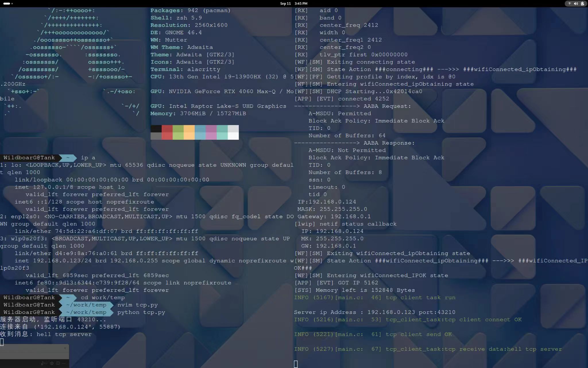Click the 'link/ether 74:5d:22:a6:df:07' line
The height and width of the screenshot is (368, 588).
(x=107, y=231)
